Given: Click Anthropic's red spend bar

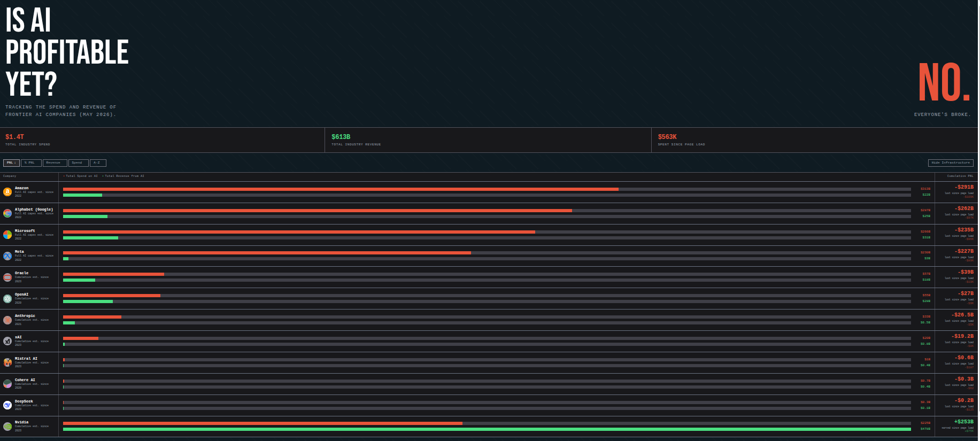Looking at the screenshot, I should point(92,317).
